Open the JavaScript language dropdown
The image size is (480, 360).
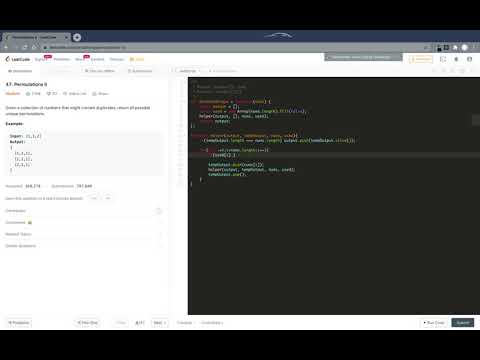click(189, 71)
